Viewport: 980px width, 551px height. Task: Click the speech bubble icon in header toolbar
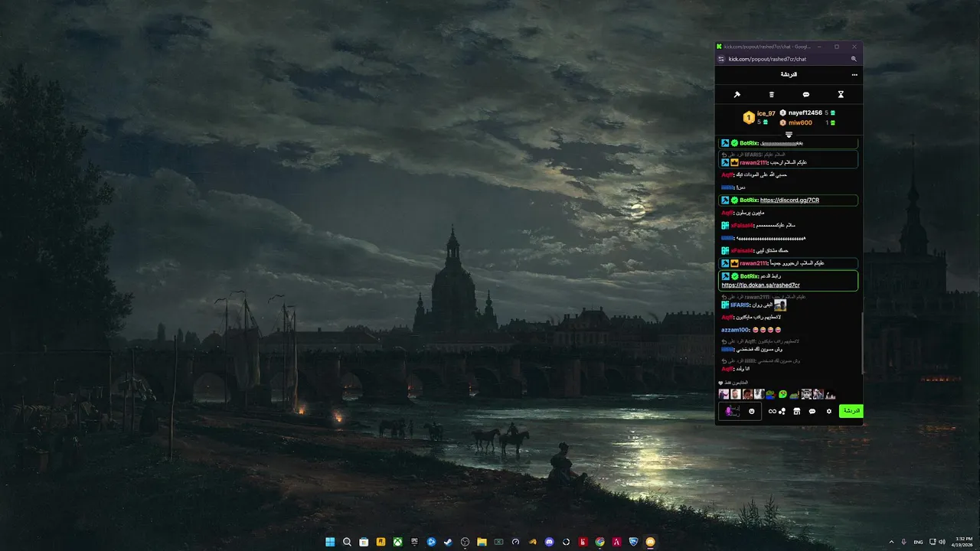tap(806, 95)
